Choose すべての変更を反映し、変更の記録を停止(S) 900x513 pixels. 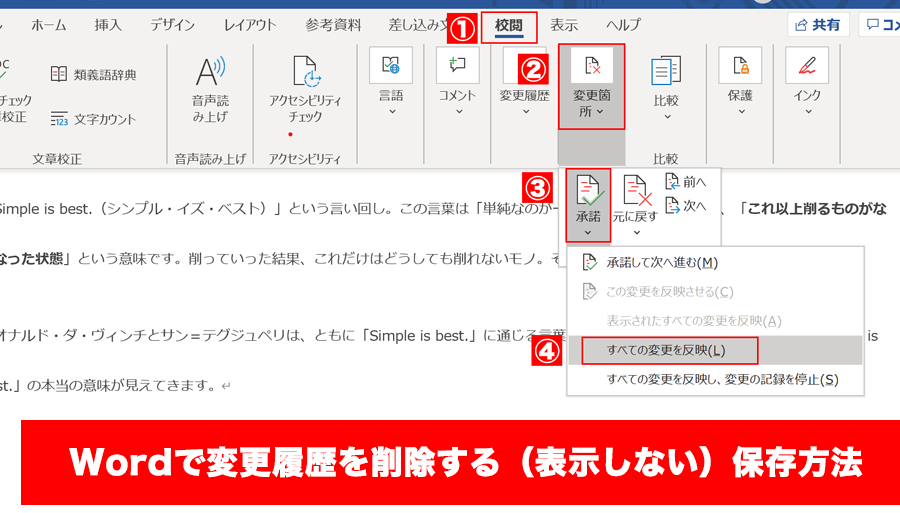click(x=715, y=379)
